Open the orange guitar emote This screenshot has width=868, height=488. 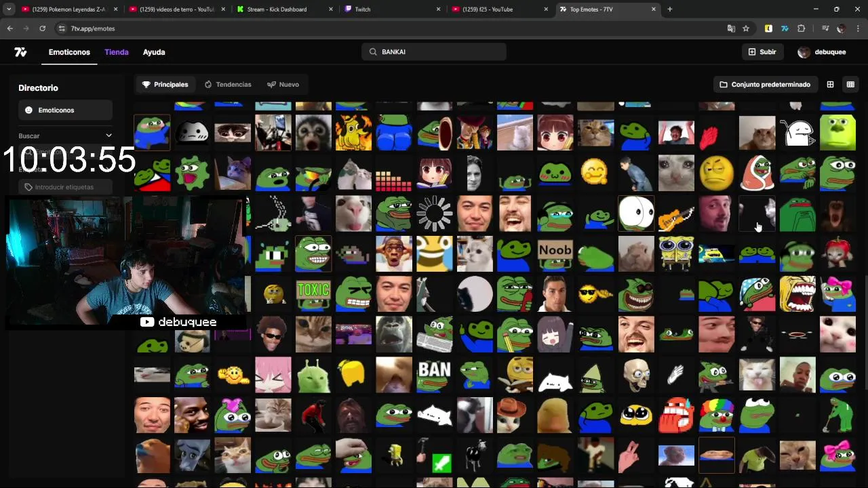[x=676, y=213]
